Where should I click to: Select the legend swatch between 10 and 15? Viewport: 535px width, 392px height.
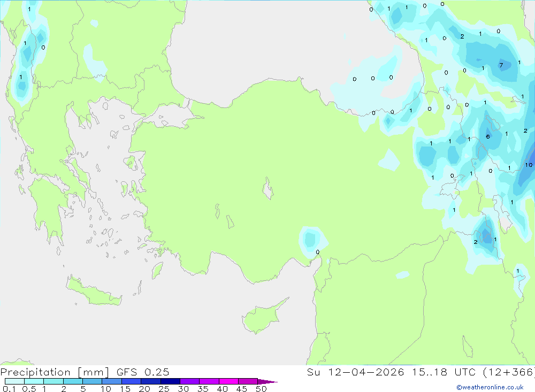coord(111,381)
